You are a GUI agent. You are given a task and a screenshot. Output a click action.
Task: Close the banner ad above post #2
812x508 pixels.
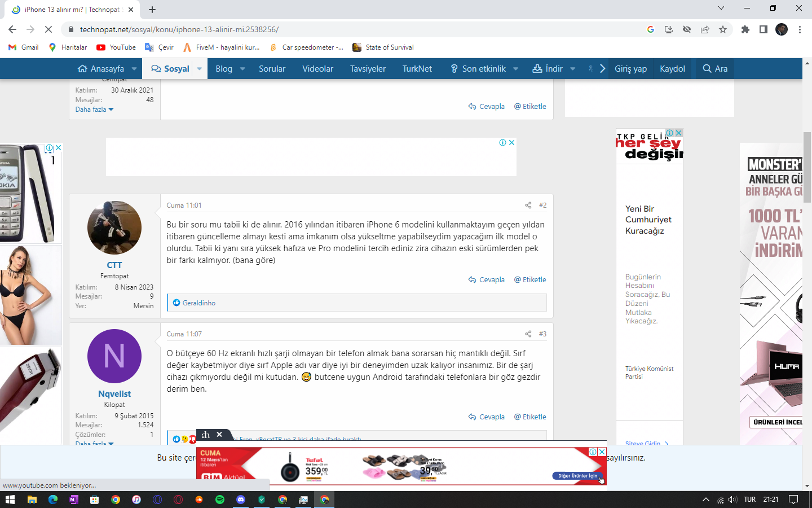[511, 143]
